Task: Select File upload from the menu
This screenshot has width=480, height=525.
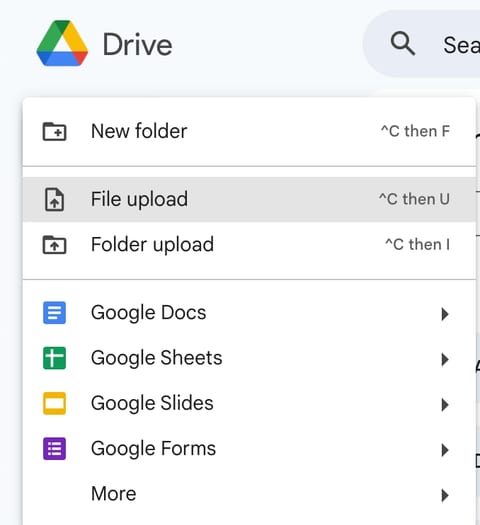Action: coord(249,200)
